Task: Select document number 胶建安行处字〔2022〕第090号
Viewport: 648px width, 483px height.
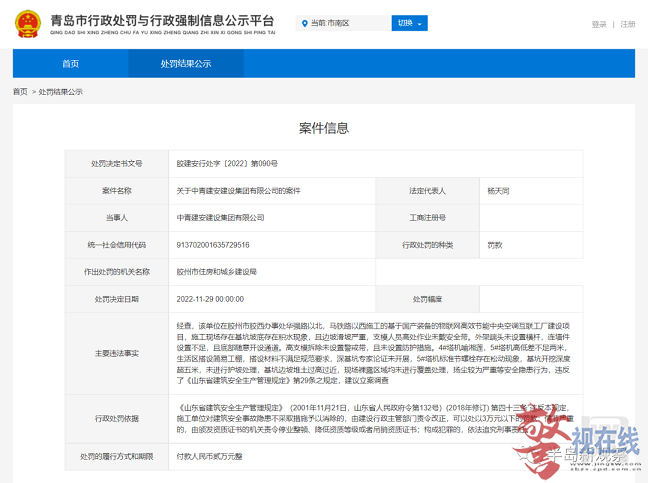Action: point(227,164)
